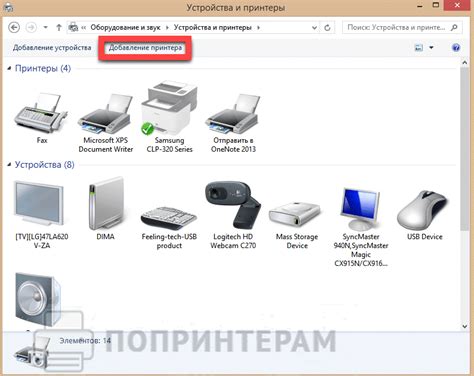
Task: Select the SyncMaster 940N monitor device
Action: point(360,209)
